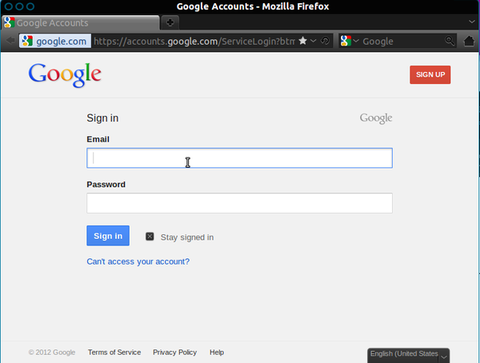Focus the Password input field
480x363 pixels.
point(239,203)
